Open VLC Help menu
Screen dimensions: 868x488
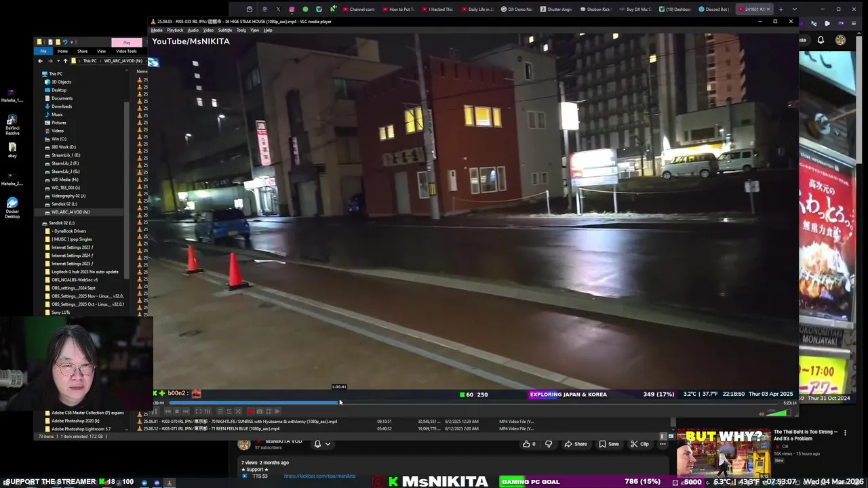[268, 30]
